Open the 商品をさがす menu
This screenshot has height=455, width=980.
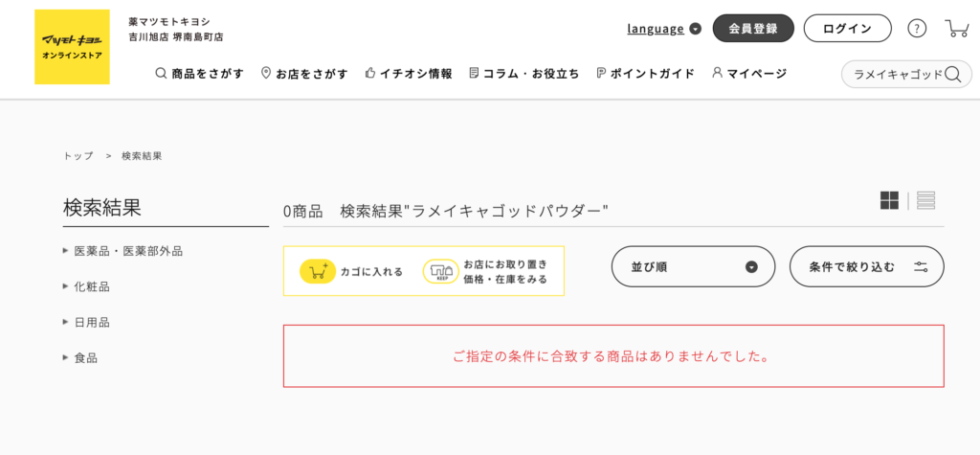pos(199,74)
